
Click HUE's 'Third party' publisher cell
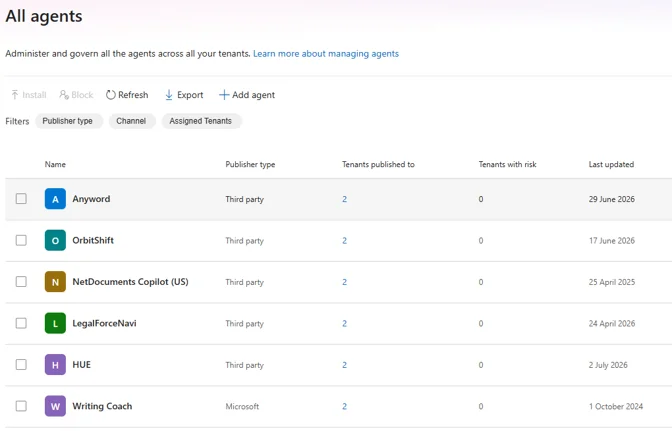[x=245, y=365]
